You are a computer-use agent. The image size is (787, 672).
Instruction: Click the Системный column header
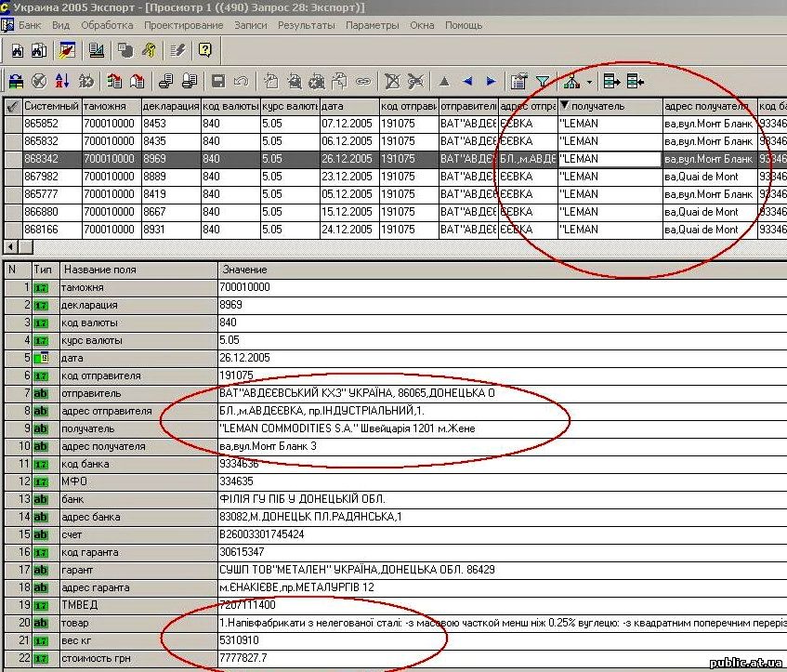52,107
